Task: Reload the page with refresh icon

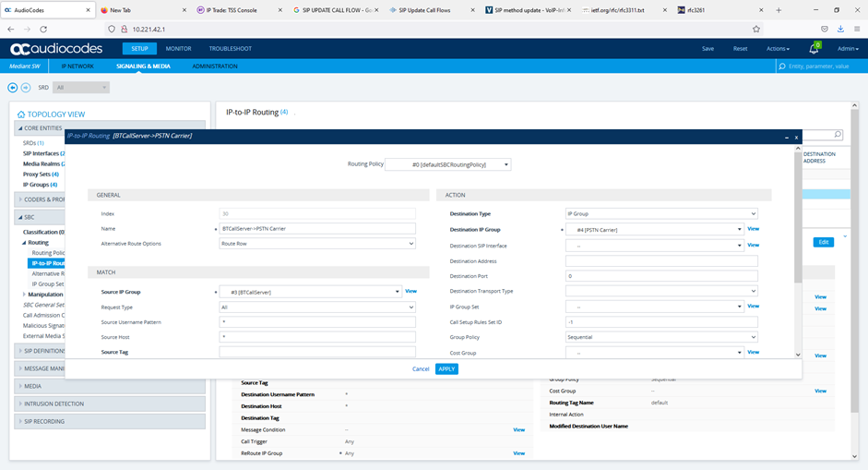Action: 43,30
